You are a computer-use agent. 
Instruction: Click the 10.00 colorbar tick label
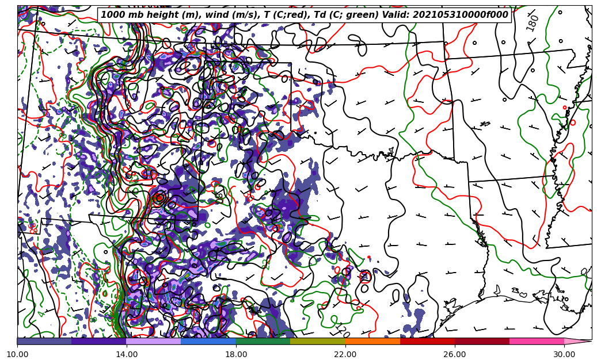17,354
